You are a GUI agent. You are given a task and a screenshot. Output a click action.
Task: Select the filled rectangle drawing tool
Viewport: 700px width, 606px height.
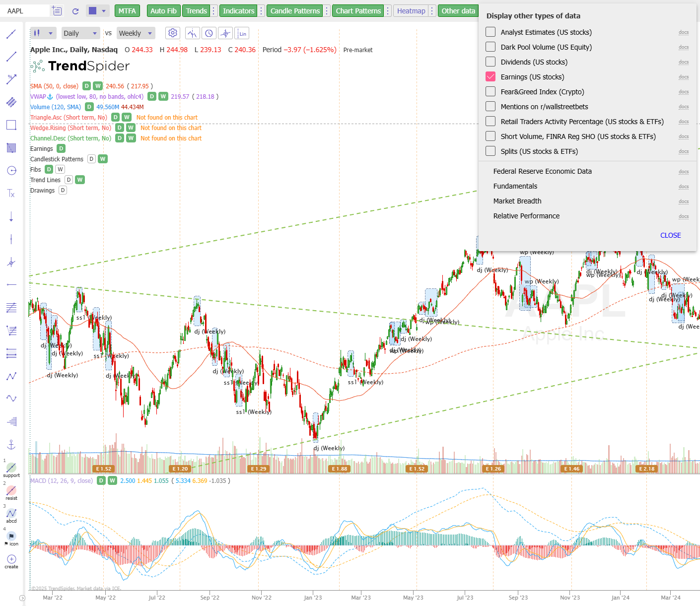pos(11,148)
